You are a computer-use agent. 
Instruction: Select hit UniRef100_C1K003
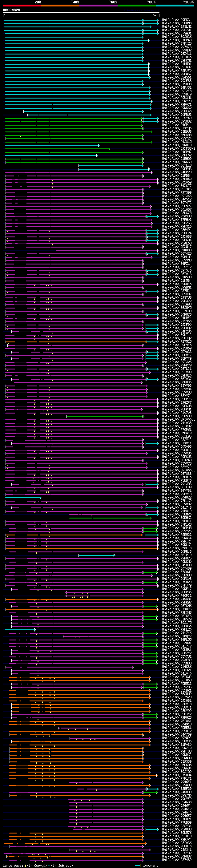pyautogui.click(x=177, y=250)
